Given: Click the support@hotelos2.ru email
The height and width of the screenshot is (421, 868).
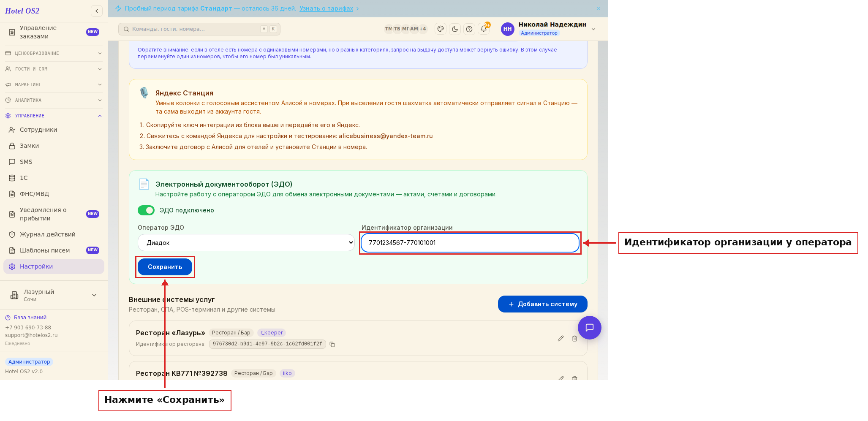Looking at the screenshot, I should pos(31,335).
